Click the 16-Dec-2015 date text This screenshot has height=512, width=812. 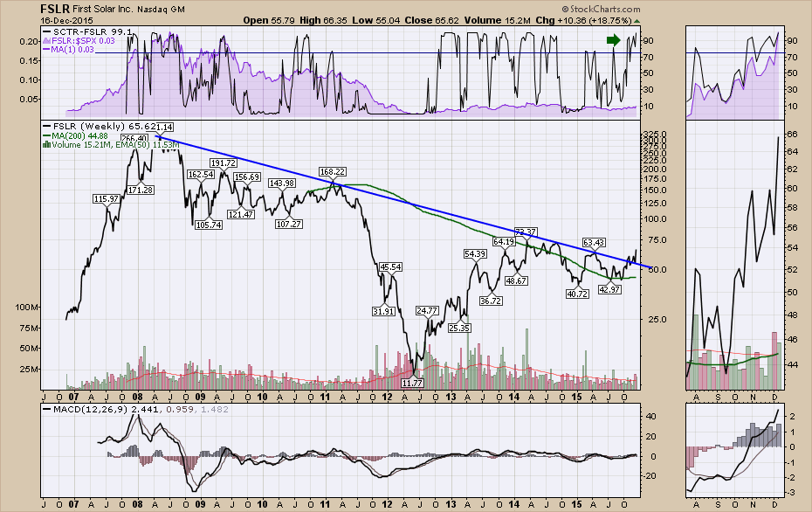(x=66, y=21)
